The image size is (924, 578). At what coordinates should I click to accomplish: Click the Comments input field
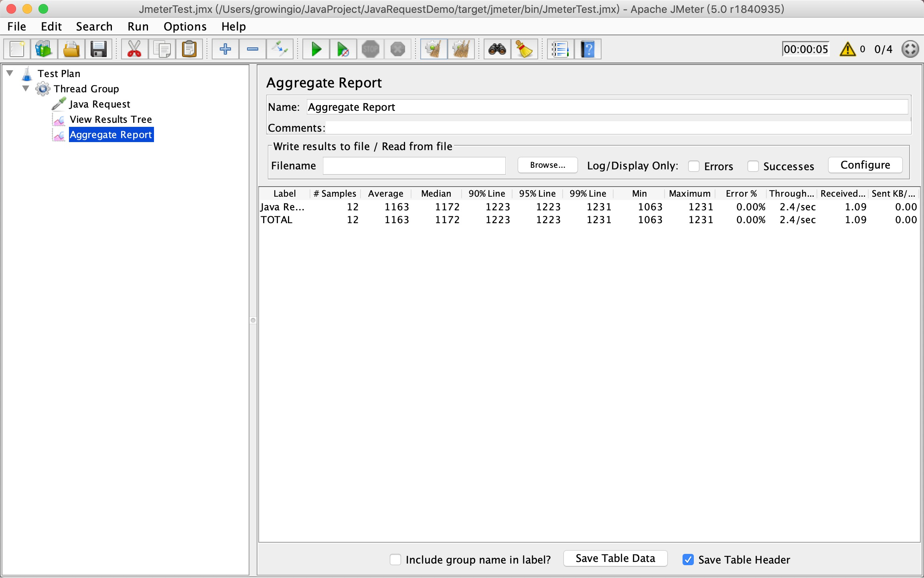tap(618, 128)
